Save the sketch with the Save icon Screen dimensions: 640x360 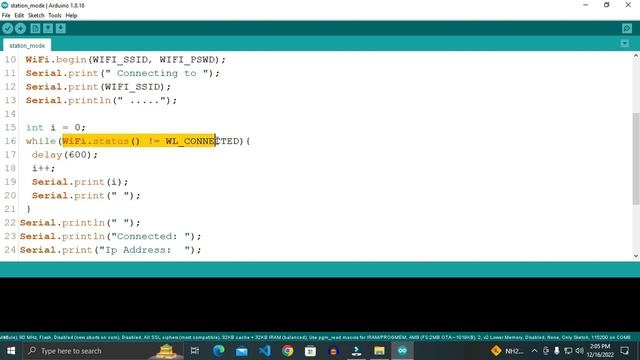click(x=60, y=29)
